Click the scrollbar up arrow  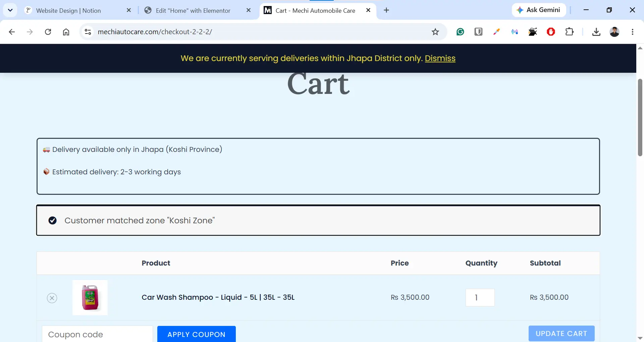pyautogui.click(x=640, y=48)
